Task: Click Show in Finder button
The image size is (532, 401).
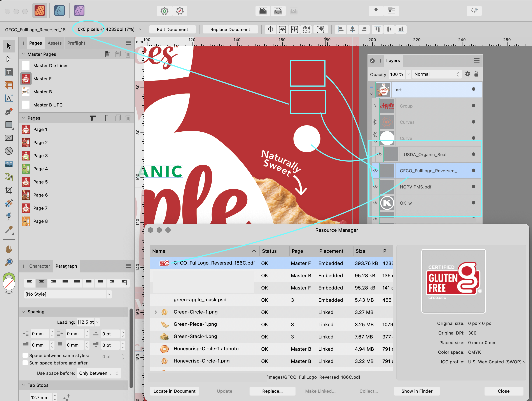Action: [416, 391]
